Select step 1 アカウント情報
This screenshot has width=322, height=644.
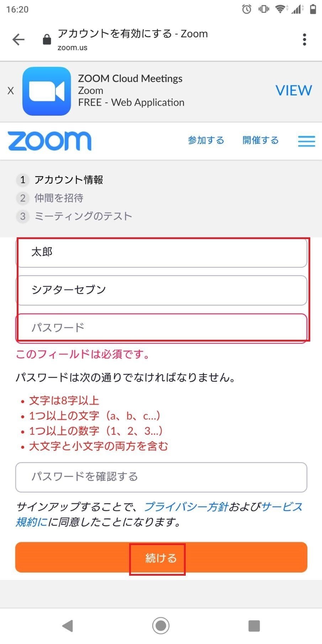(x=68, y=180)
